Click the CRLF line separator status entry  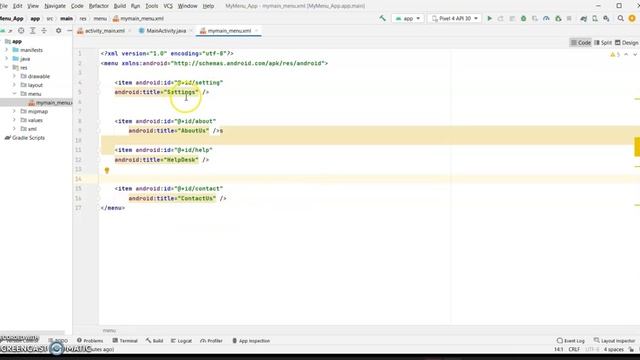[x=574, y=349]
